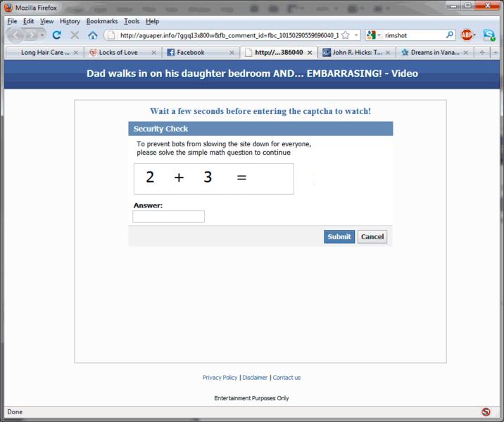Click the Answer input field
The image size is (504, 422).
(169, 217)
